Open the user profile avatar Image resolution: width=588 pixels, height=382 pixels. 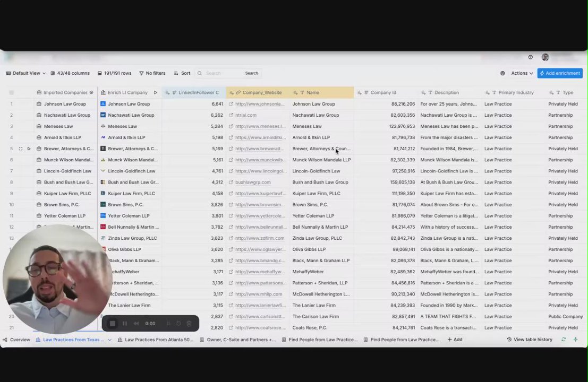coord(546,57)
